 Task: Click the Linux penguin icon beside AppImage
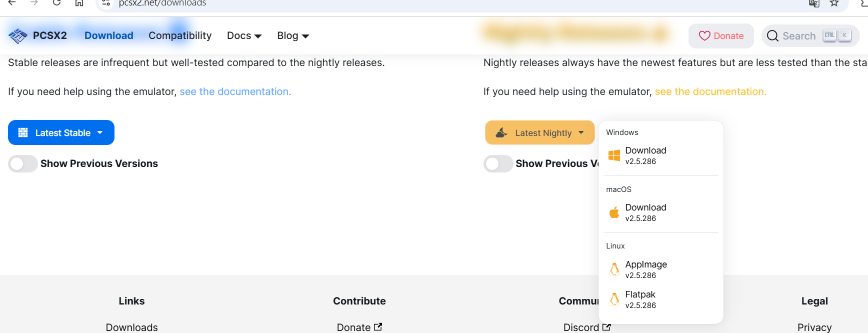(x=614, y=269)
